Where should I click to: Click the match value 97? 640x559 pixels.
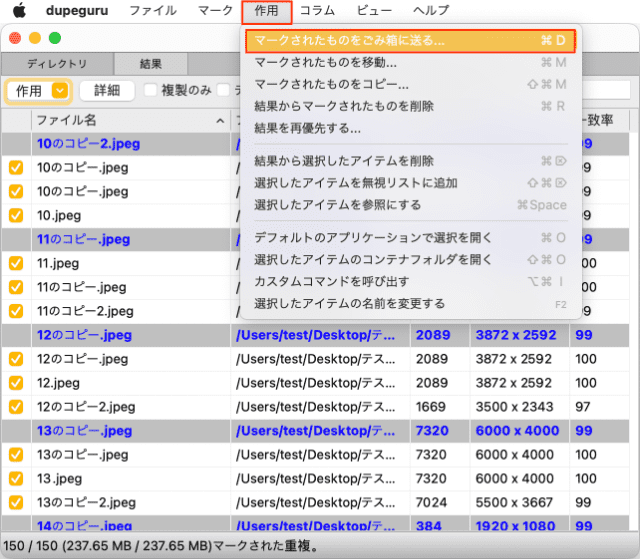[x=582, y=407]
